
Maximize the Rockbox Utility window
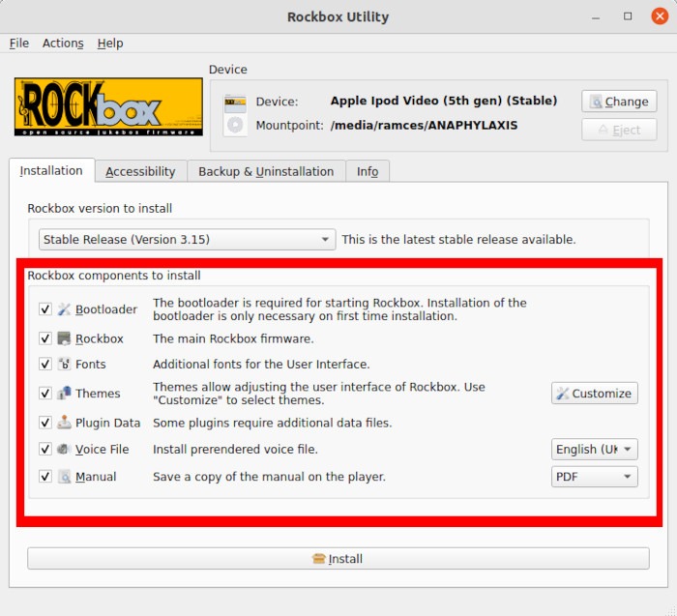click(628, 16)
